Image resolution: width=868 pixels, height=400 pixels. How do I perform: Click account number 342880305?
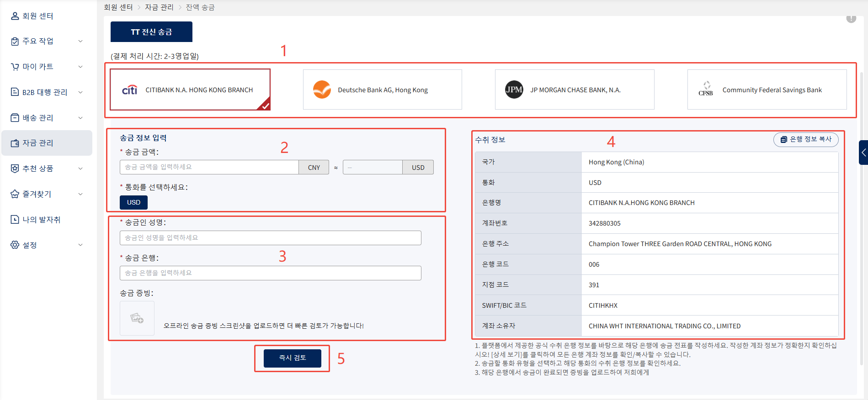[605, 223]
